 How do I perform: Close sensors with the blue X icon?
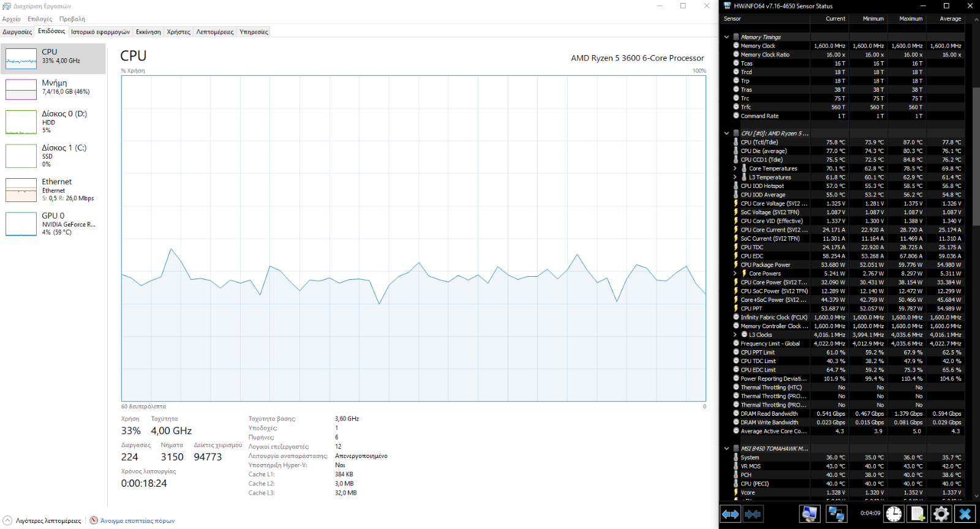[965, 514]
